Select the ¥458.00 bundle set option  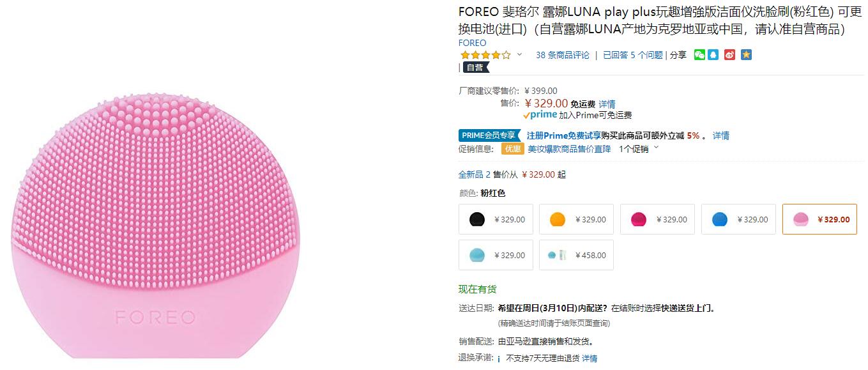(x=576, y=255)
